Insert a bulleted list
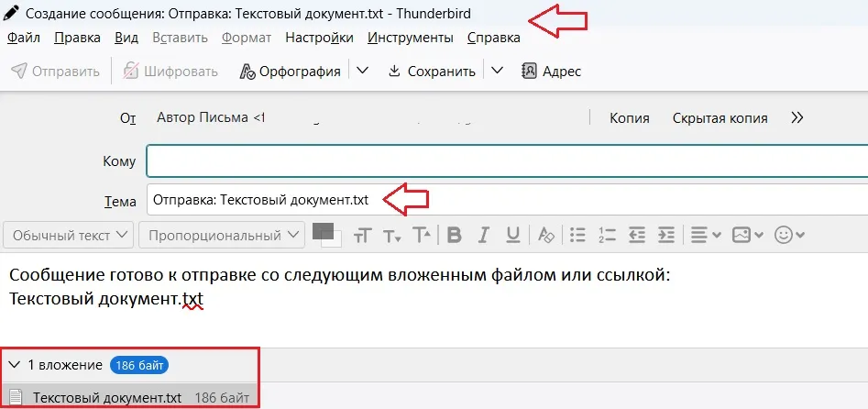The height and width of the screenshot is (409, 868). [578, 236]
